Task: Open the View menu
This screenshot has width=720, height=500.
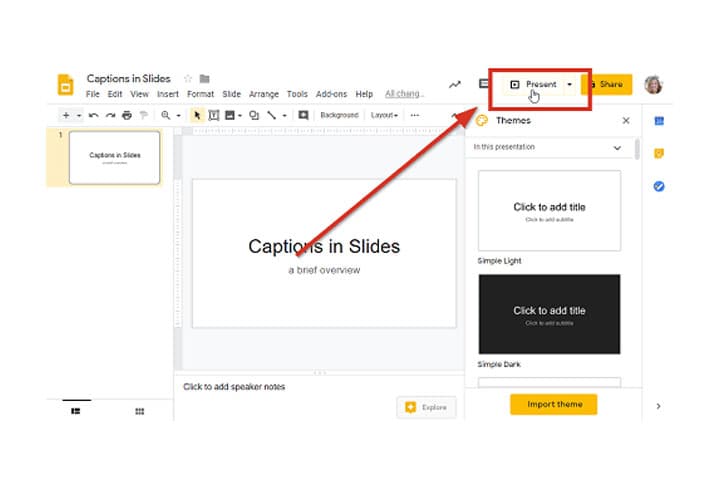Action: coord(139,94)
